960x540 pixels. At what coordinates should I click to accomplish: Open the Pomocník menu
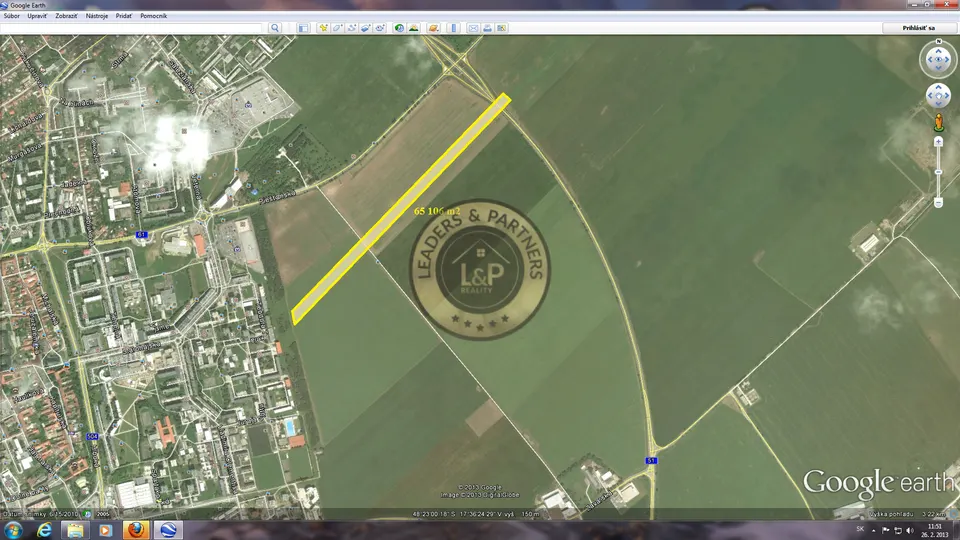[x=153, y=16]
